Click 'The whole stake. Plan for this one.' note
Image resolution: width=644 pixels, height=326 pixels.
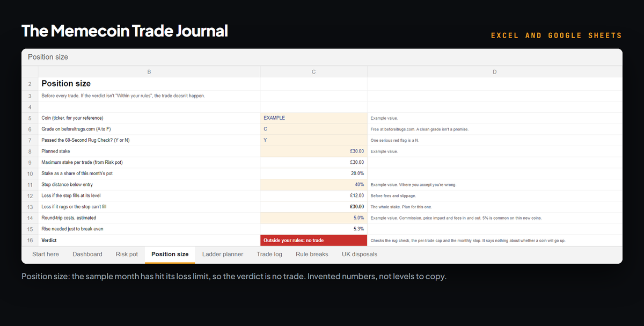[401, 207]
